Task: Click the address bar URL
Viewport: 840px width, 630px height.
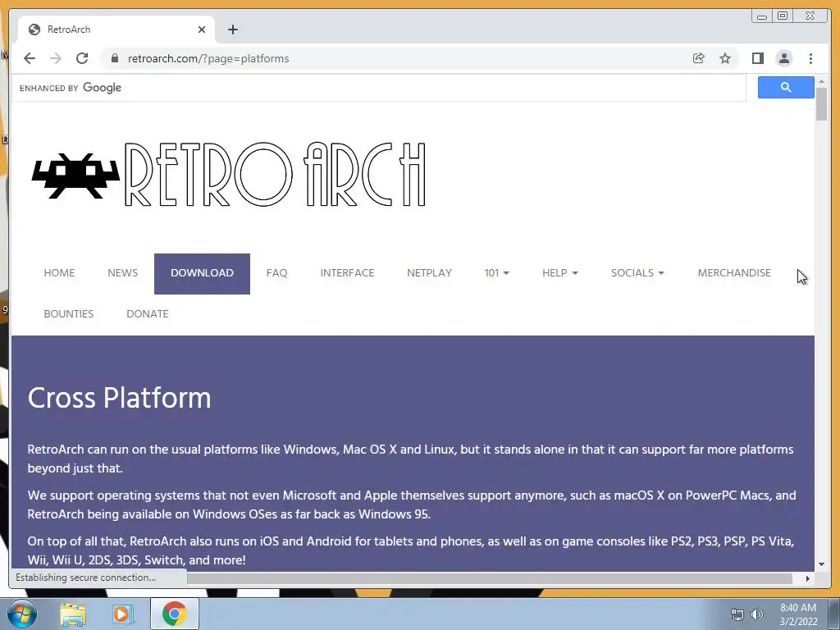Action: 208,58
